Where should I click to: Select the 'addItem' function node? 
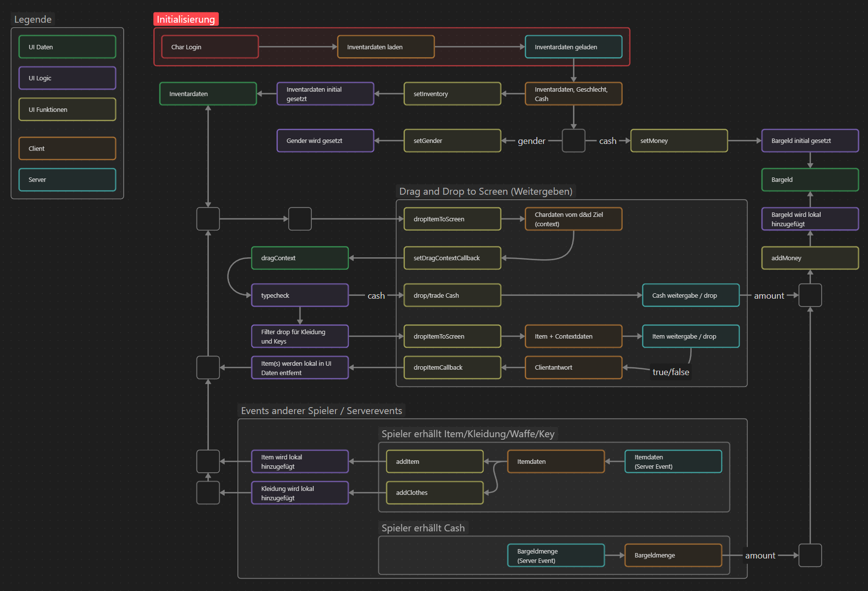click(x=434, y=461)
